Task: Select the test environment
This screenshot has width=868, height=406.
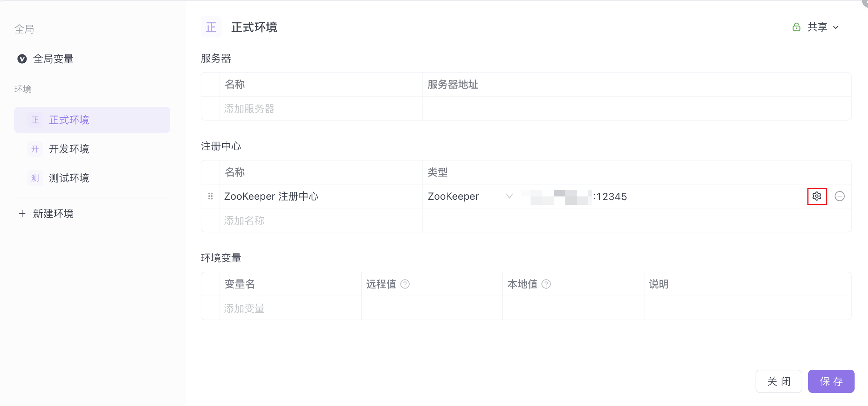Action: 69,178
